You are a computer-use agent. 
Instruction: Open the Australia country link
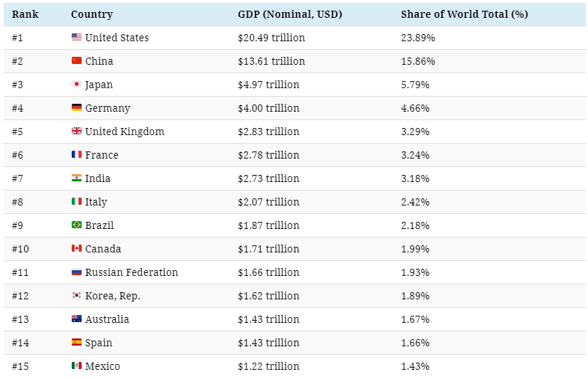coord(107,319)
